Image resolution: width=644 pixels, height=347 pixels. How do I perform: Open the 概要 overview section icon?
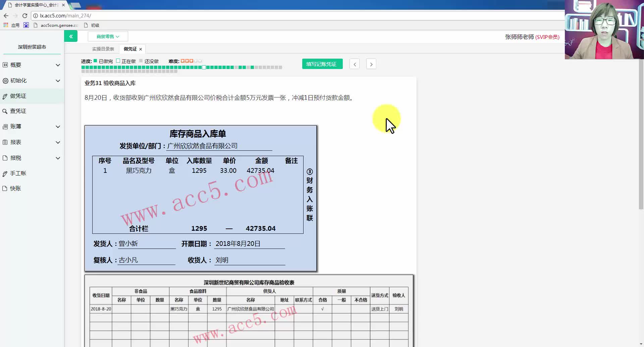pos(5,65)
